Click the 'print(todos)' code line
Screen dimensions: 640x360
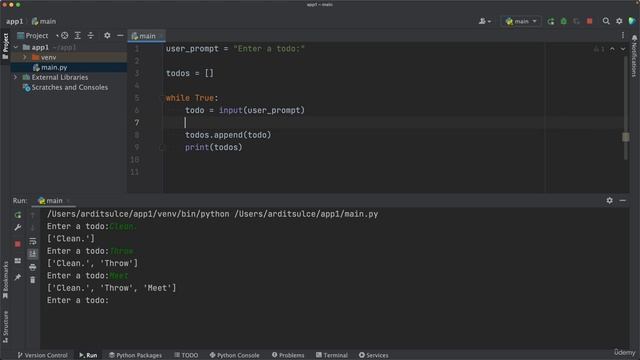213,147
